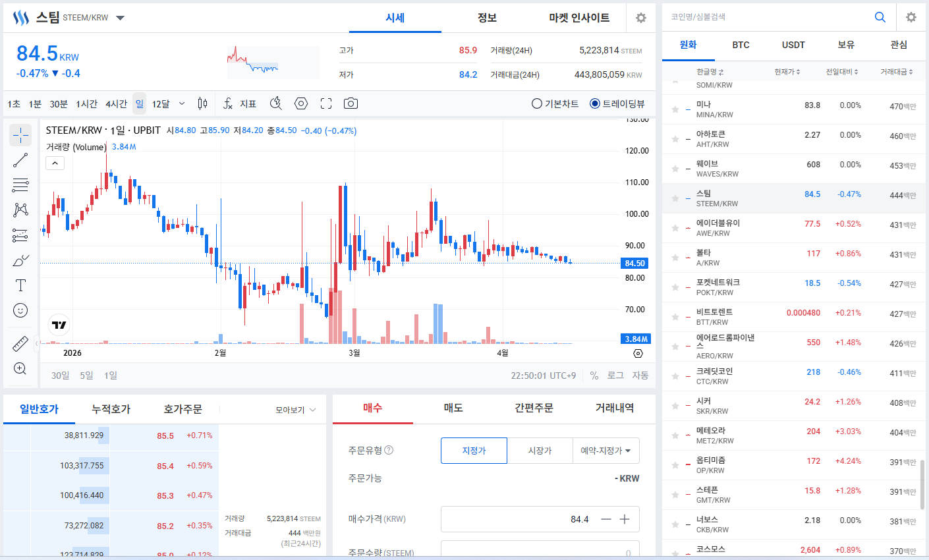
Task: Favorite the MINA/KRW star
Action: 675,109
